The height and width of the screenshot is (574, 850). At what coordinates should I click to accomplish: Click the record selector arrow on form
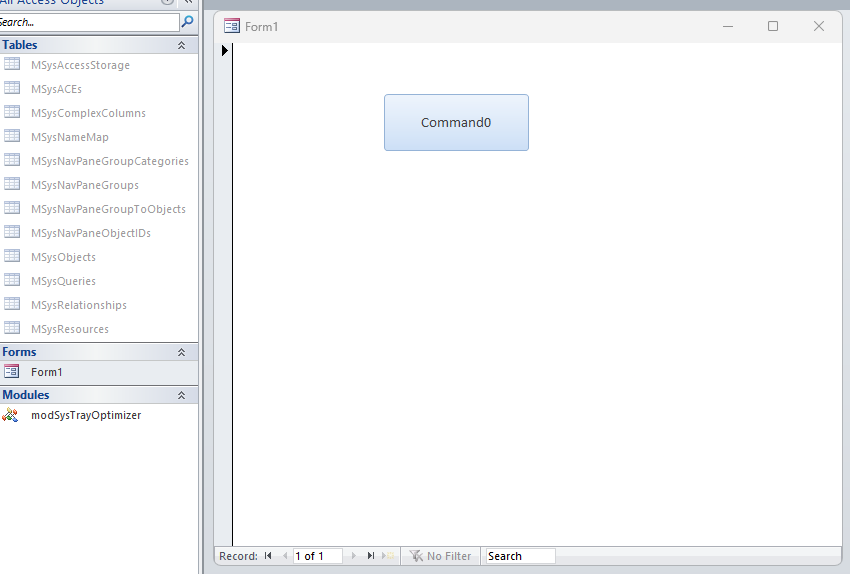pos(225,50)
